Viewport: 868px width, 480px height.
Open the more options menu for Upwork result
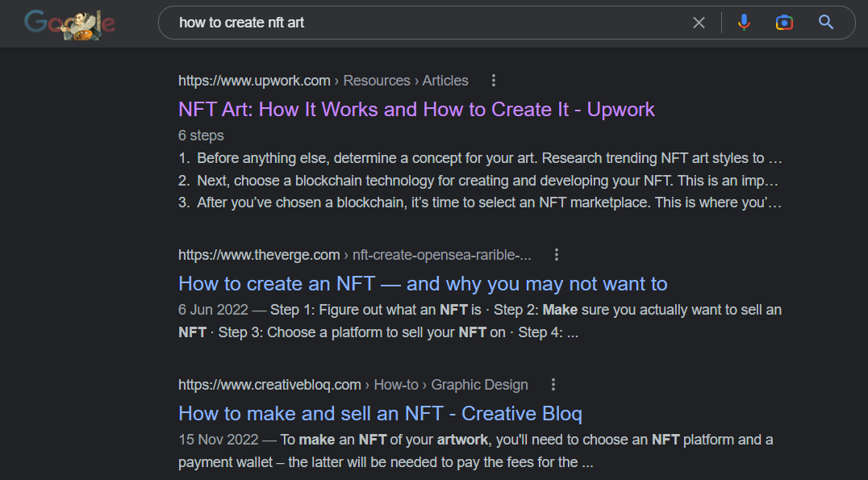(493, 81)
